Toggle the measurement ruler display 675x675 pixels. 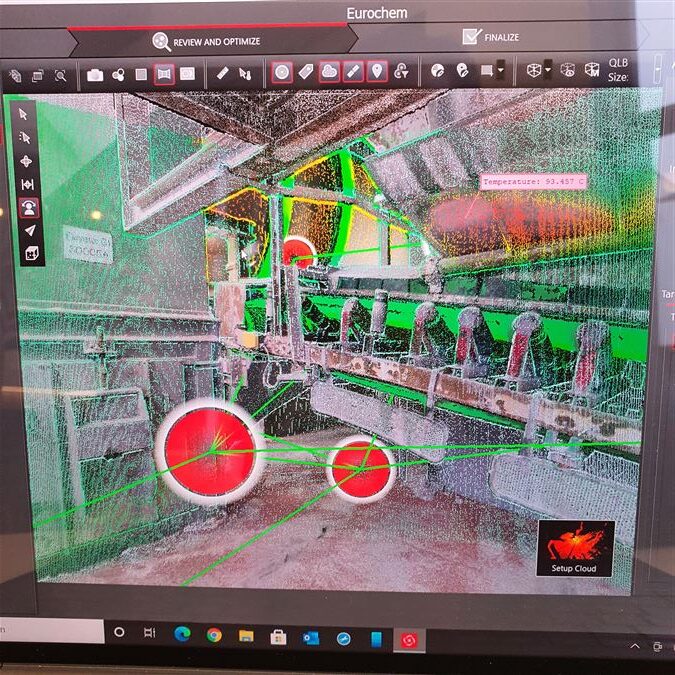(353, 71)
